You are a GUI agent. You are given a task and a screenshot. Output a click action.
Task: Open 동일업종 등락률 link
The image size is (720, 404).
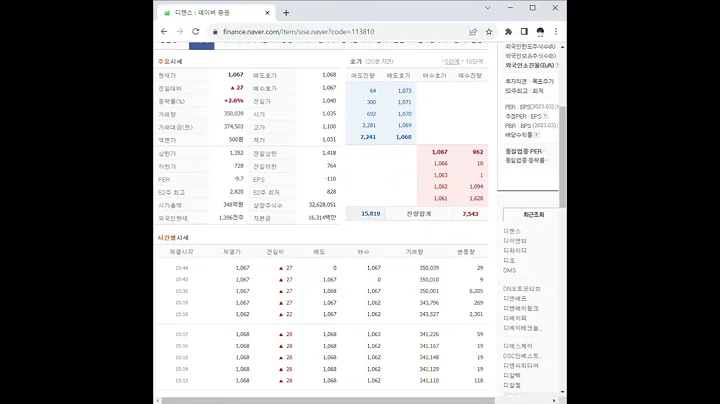(x=525, y=160)
